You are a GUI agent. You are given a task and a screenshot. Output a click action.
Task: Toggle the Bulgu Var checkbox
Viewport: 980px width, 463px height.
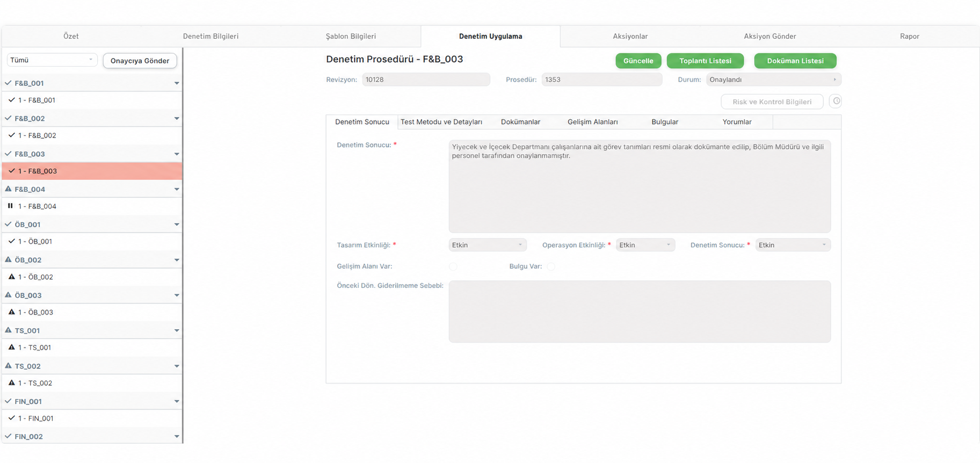click(551, 266)
